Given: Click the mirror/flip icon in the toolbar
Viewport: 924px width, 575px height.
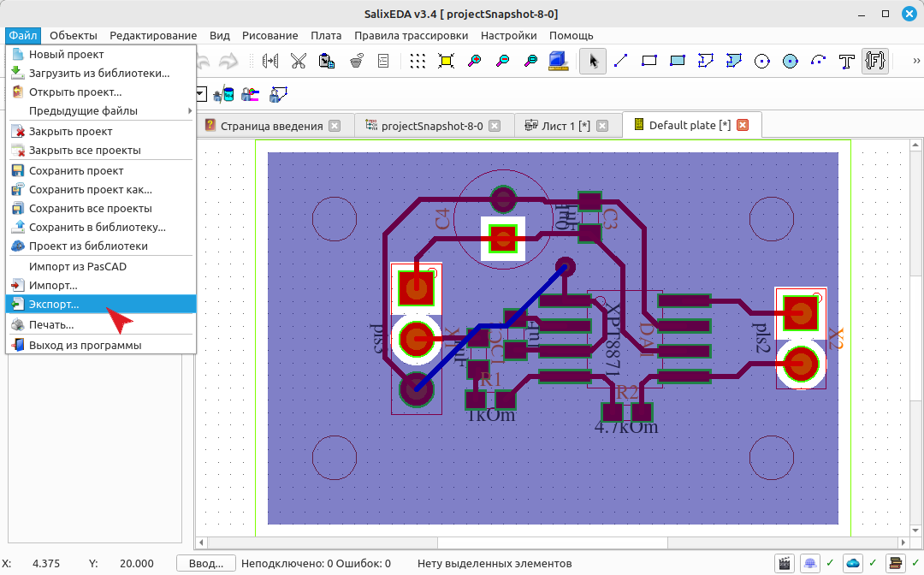Looking at the screenshot, I should coord(269,61).
